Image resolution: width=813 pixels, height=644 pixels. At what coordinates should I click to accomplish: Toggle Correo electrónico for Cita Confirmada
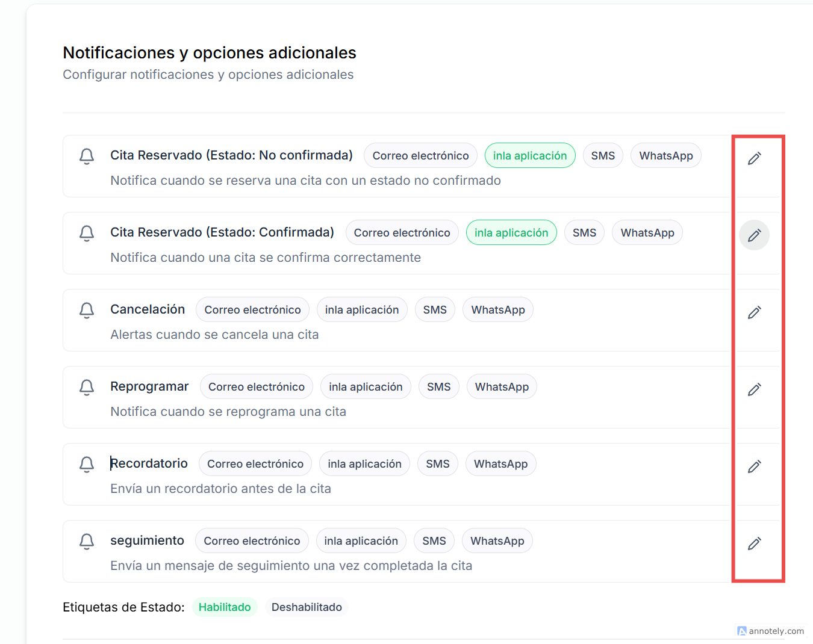pos(402,233)
